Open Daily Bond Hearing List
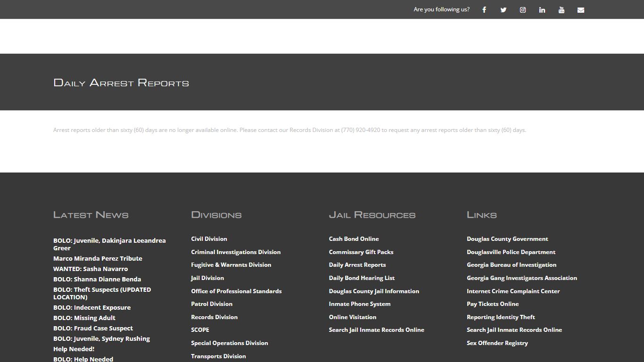 coord(362,278)
